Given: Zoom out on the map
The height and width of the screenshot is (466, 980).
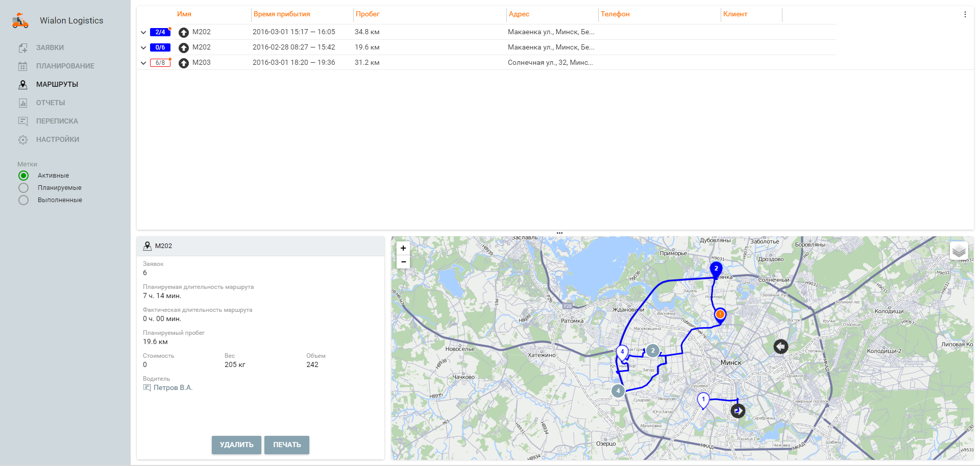Looking at the screenshot, I should [403, 262].
